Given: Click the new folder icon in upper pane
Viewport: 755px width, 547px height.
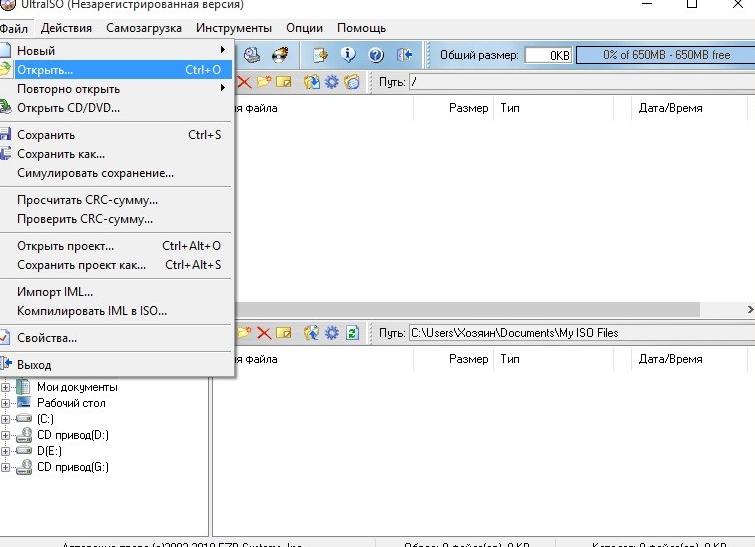Looking at the screenshot, I should click(264, 82).
